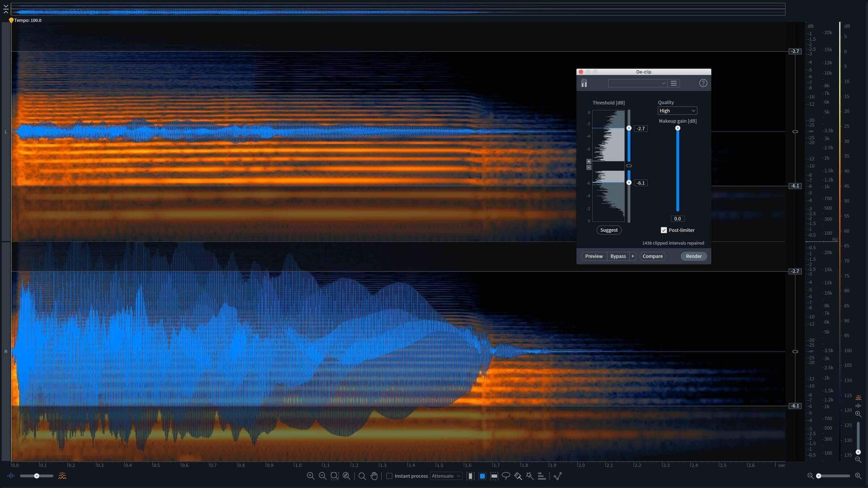Click the overview waveform strip at top
The image size is (868, 488).
[398, 9]
